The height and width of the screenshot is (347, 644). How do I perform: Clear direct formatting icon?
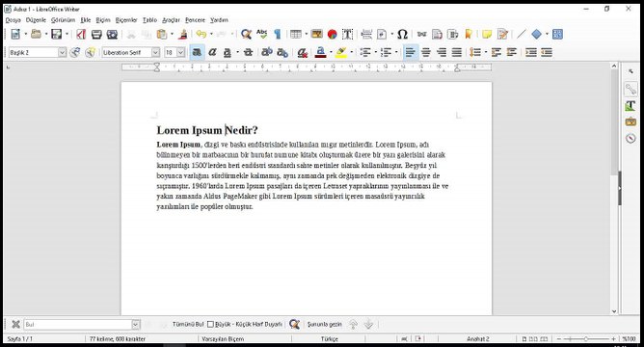tap(303, 53)
